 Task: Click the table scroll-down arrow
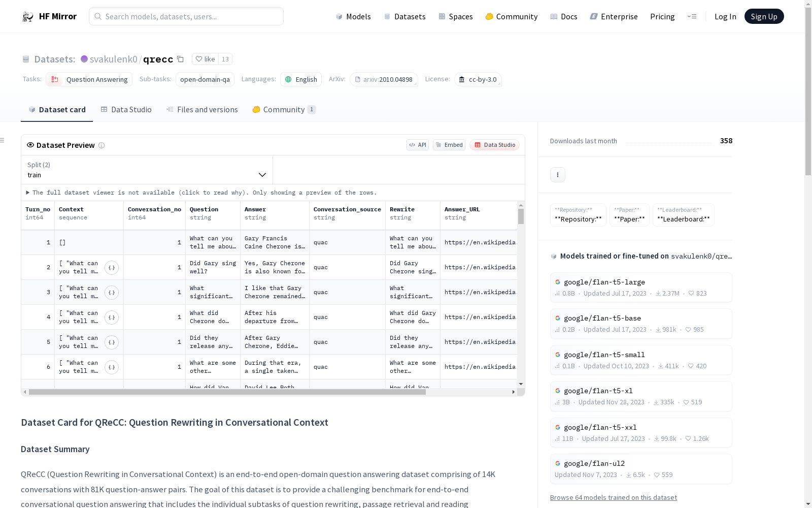point(521,384)
